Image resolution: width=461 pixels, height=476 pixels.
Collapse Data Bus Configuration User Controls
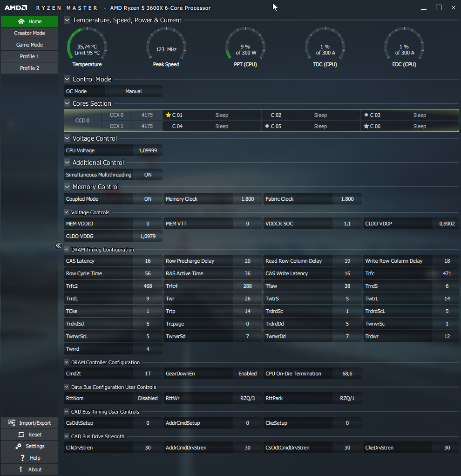pos(67,387)
